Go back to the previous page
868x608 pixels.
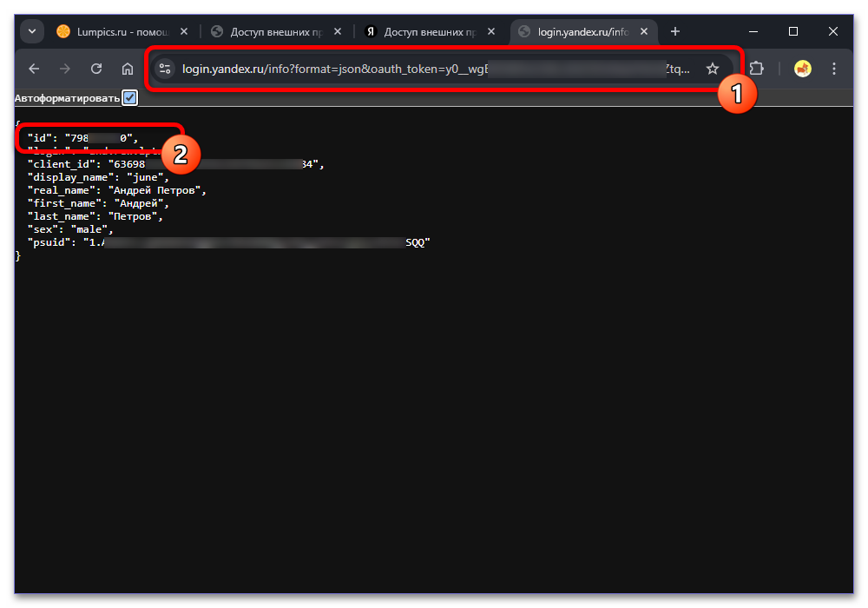[x=35, y=69]
